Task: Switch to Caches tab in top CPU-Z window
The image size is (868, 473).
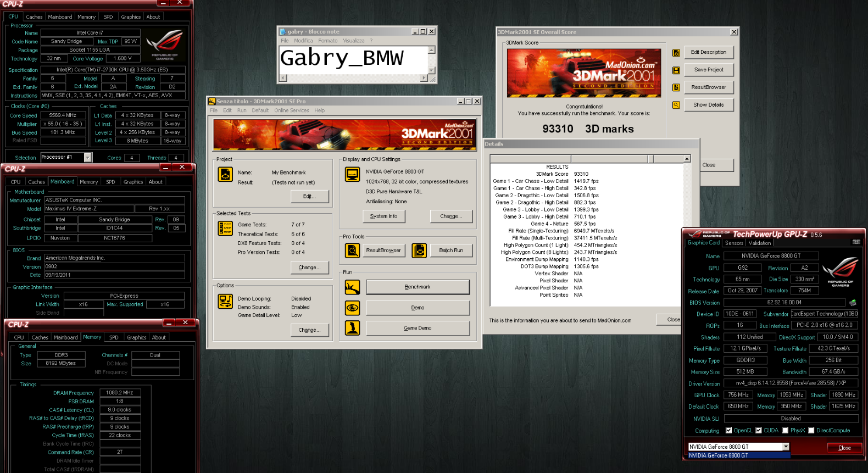Action: point(34,17)
